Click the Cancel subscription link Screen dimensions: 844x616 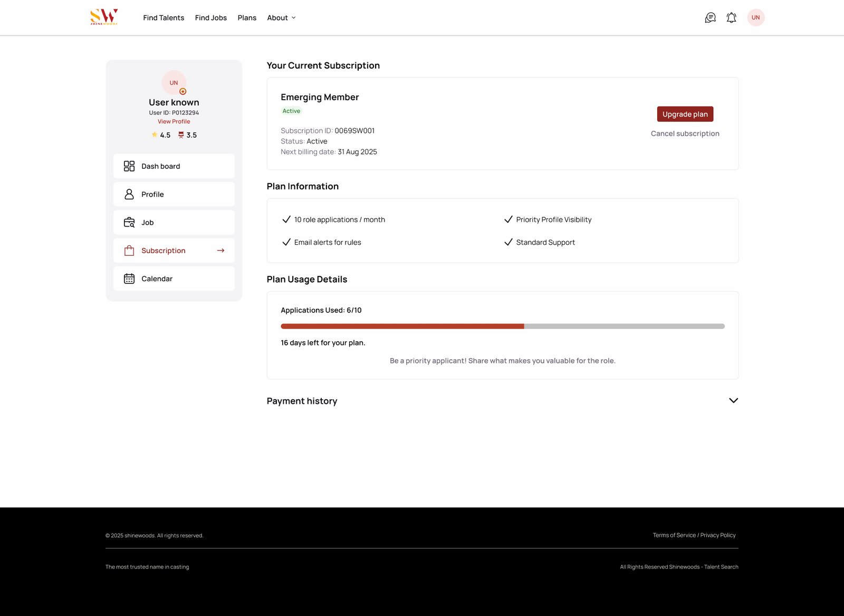click(x=685, y=133)
